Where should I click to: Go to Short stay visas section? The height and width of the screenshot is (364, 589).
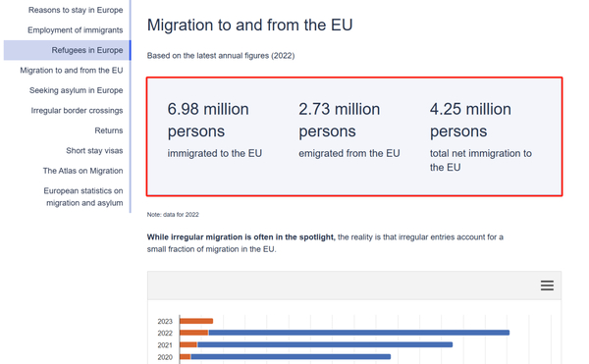click(x=94, y=150)
